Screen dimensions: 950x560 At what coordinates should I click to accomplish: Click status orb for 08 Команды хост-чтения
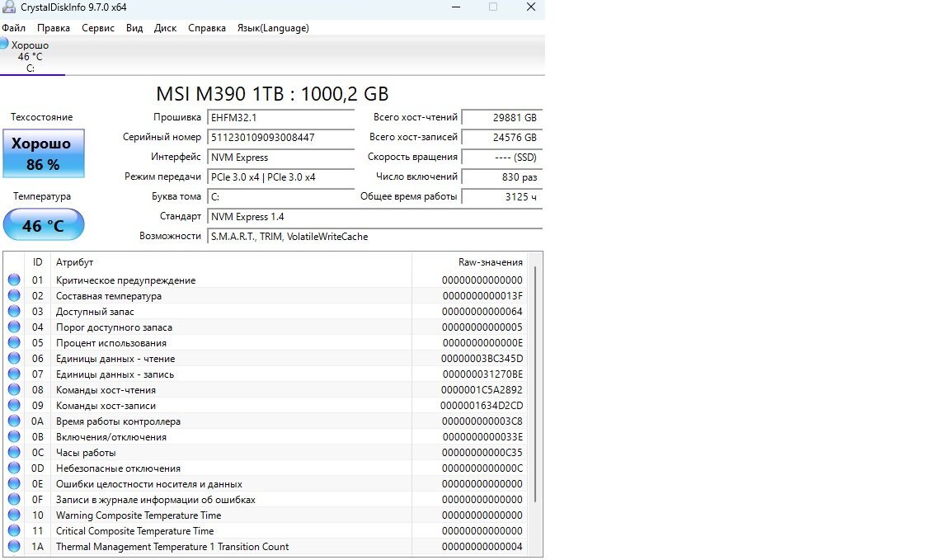(x=14, y=390)
